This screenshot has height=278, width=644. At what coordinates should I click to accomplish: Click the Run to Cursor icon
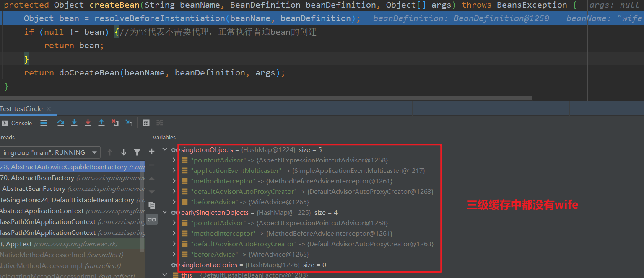129,123
